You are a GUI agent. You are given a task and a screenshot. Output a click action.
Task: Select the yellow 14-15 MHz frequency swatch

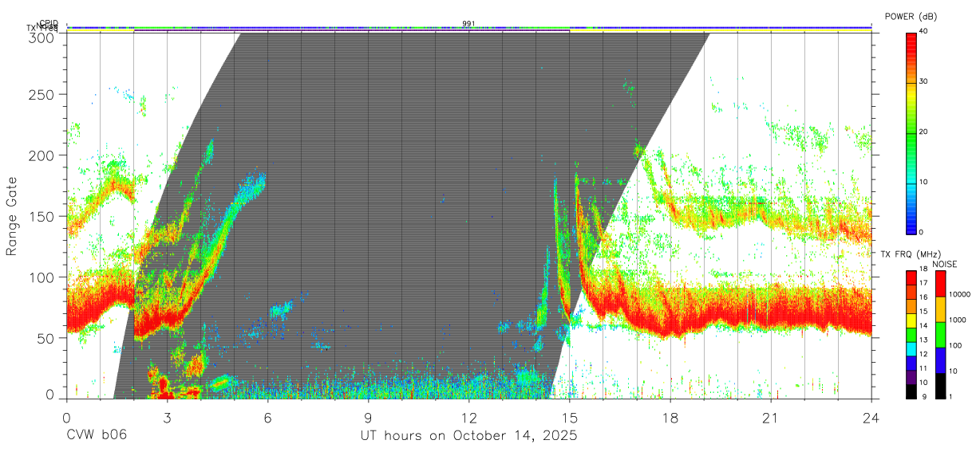point(911,320)
